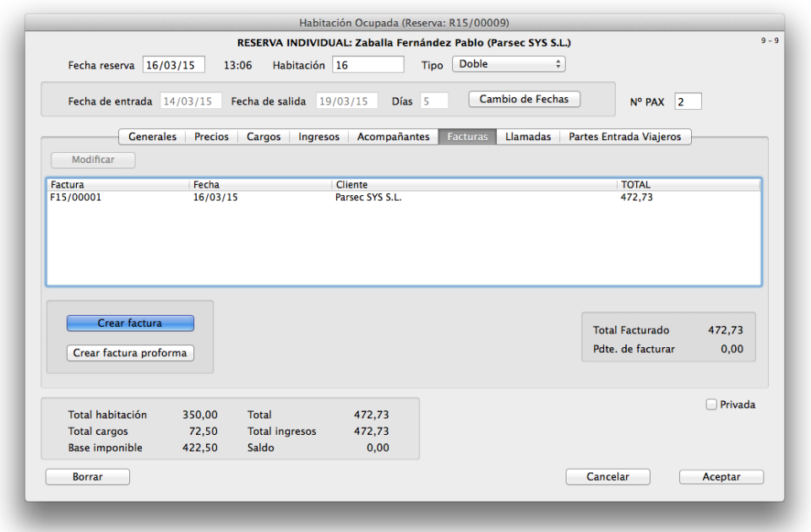Open the Tipo dropdown showing Doble
The height and width of the screenshot is (532, 811).
pos(509,63)
